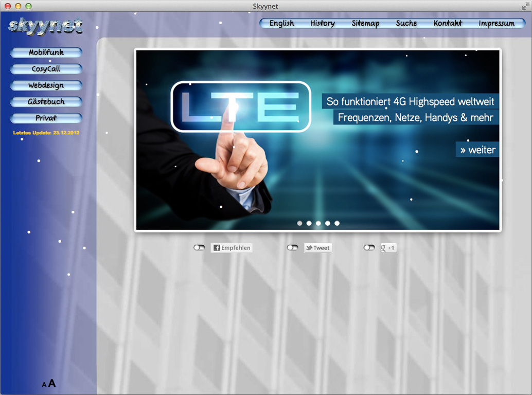Go to the Privat section
The width and height of the screenshot is (532, 395).
coord(46,118)
